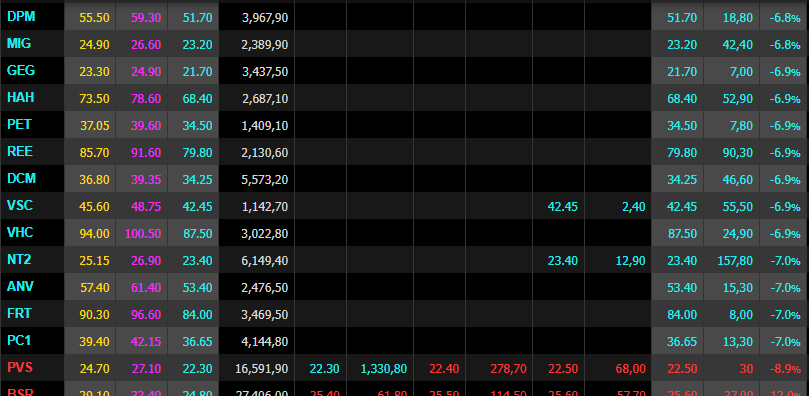
Task: Click ANV matched volume 15,30
Action: [738, 288]
